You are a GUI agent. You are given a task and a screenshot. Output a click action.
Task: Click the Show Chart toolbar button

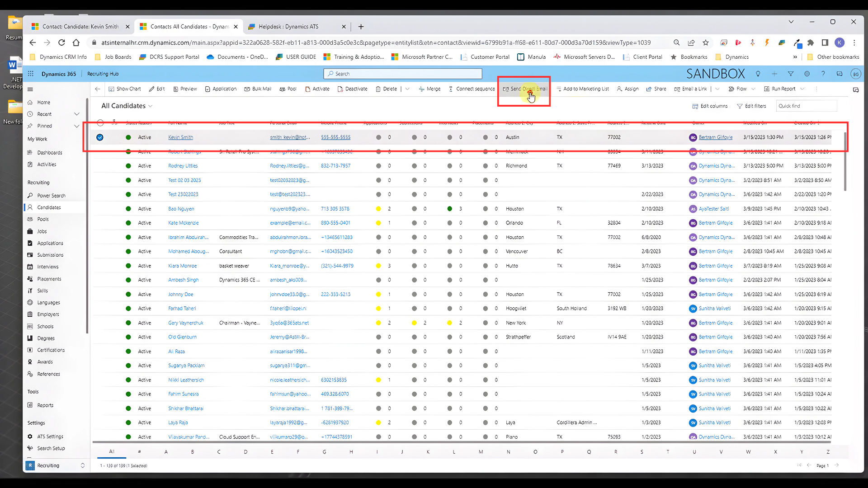124,89
